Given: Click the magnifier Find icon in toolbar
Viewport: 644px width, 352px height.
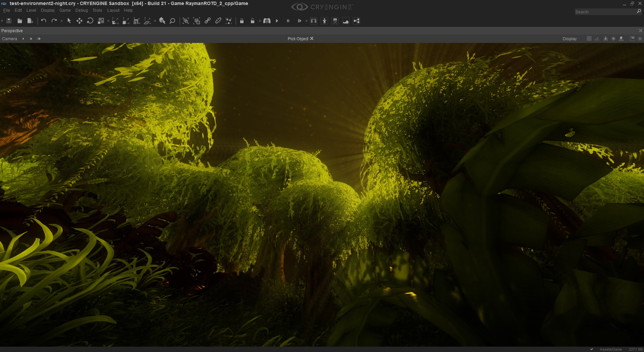Looking at the screenshot, I should tap(172, 21).
